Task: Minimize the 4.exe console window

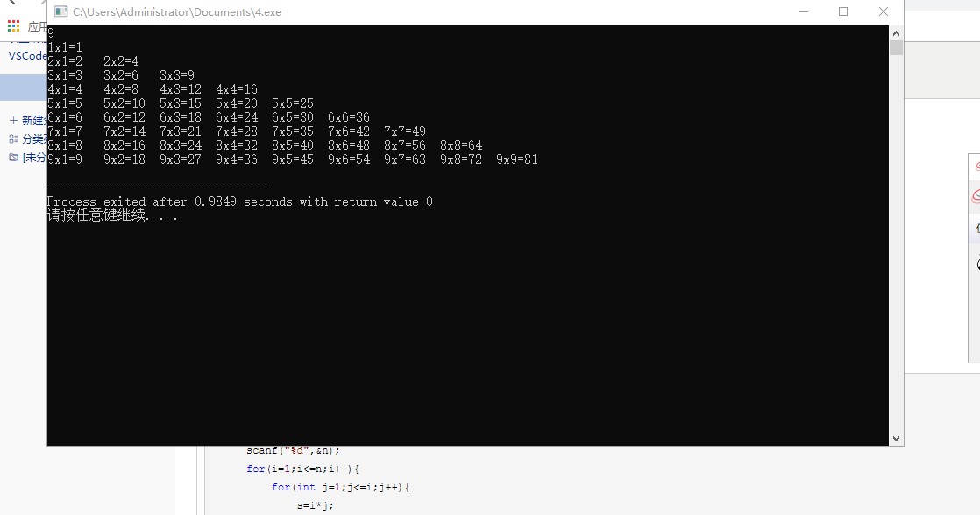Action: tap(804, 12)
